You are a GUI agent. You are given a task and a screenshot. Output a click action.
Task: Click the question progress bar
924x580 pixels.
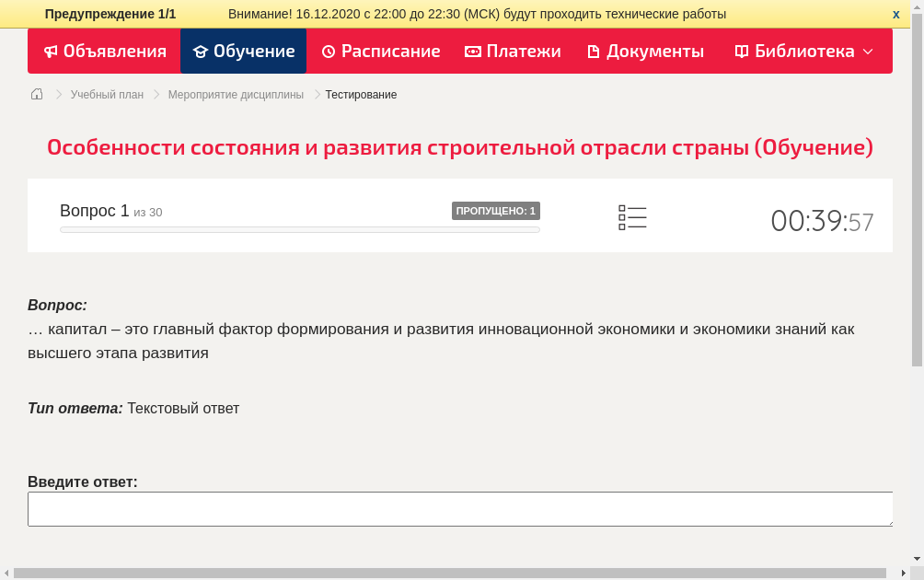(x=299, y=229)
